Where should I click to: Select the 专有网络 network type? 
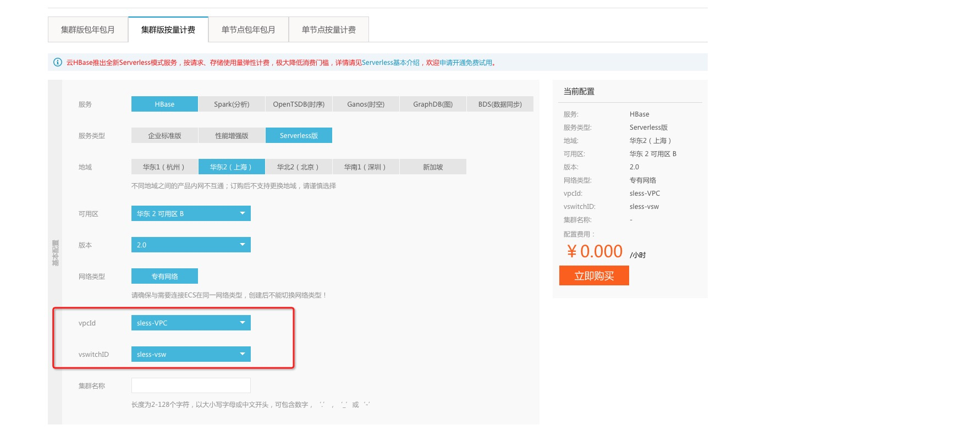pos(164,276)
